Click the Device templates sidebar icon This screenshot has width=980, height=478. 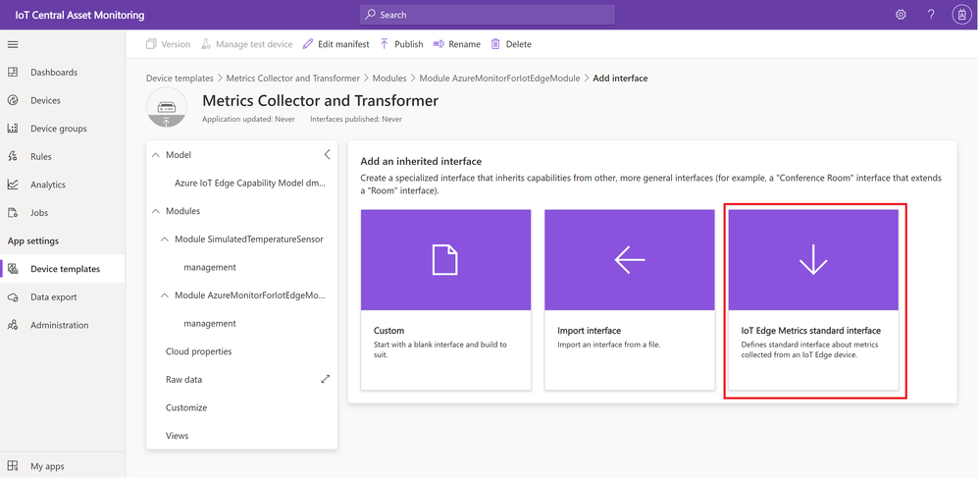point(13,269)
